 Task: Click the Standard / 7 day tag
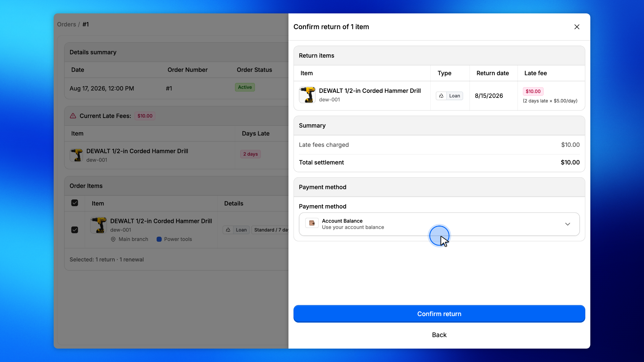pos(270,230)
